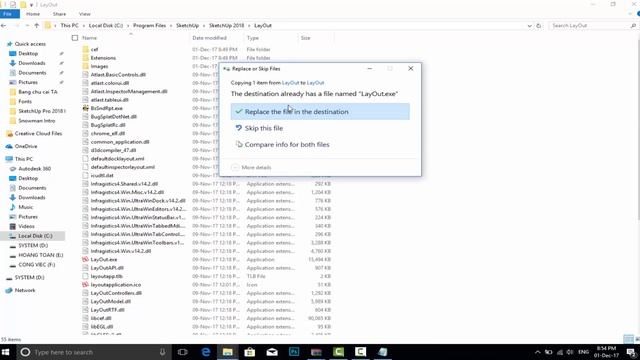Image resolution: width=640 pixels, height=360 pixels.
Task: Click the taskbar microphone icon
Action: tap(162, 352)
